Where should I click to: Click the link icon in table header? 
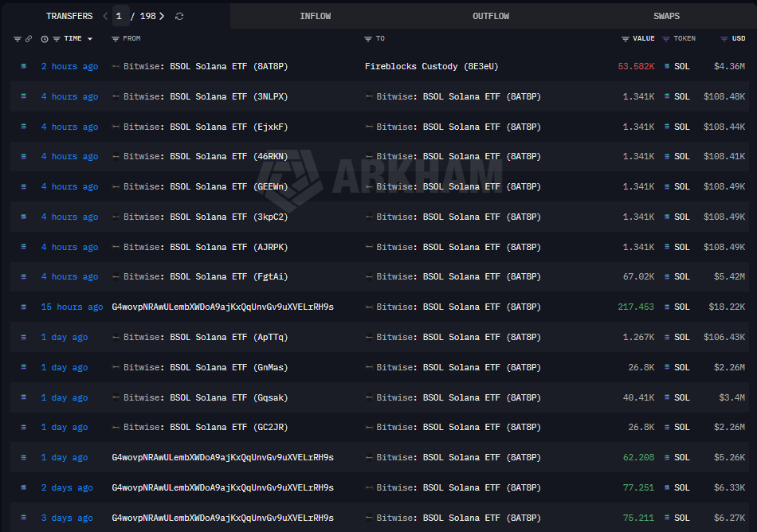pos(29,38)
